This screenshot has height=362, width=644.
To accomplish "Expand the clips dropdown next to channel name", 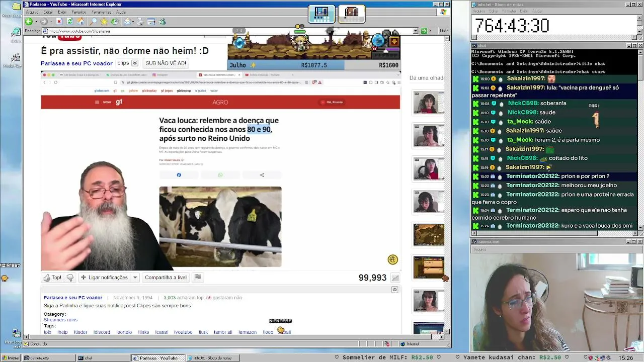I will pyautogui.click(x=135, y=63).
